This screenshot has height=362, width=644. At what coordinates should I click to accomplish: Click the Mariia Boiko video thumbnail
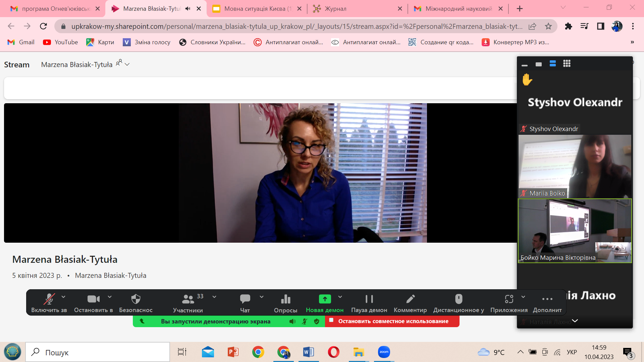(575, 166)
